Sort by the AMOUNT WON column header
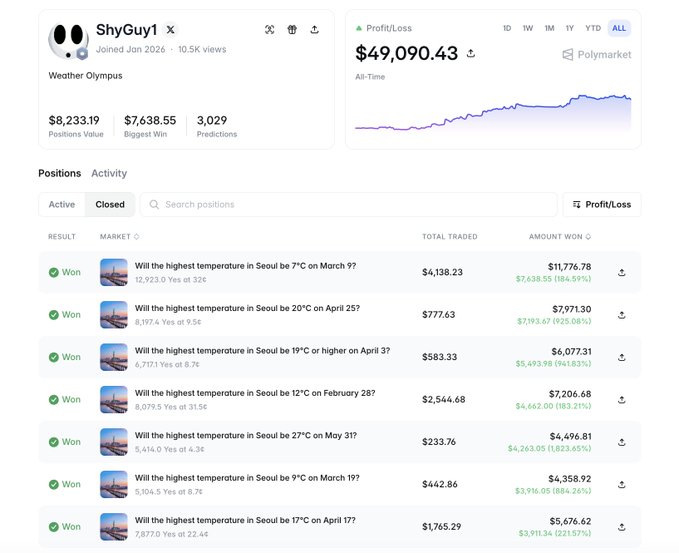Screen dimensions: 679x553 [x=559, y=236]
